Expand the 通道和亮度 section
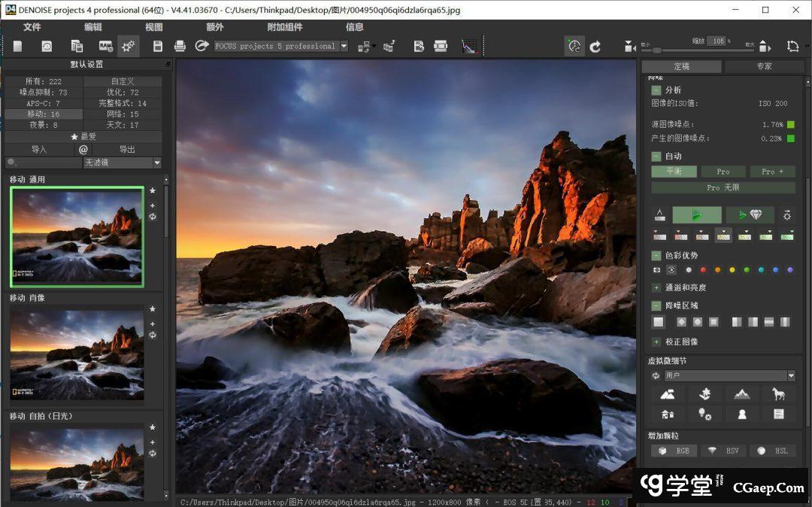Viewport: 812px width, 507px height. [656, 288]
